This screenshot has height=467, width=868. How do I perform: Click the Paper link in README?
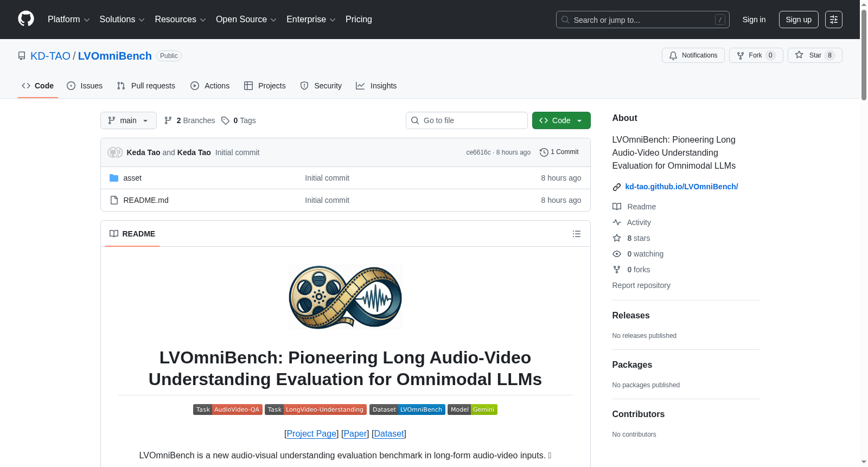pos(355,433)
